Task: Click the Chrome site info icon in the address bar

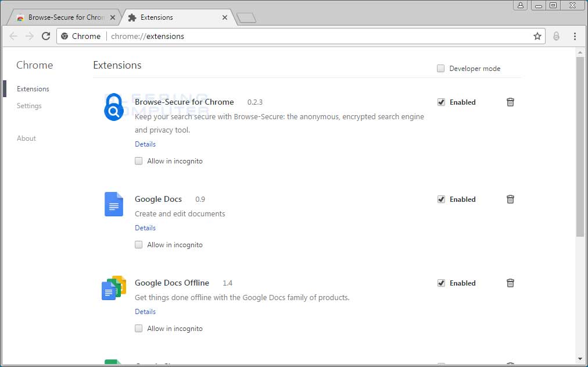Action: tap(64, 36)
